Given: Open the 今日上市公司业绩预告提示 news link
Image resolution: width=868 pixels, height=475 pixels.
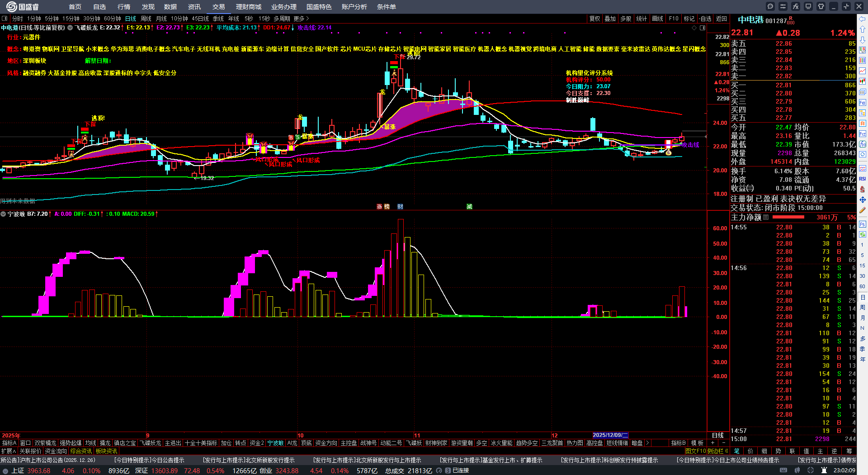Looking at the screenshot, I should coord(728,460).
